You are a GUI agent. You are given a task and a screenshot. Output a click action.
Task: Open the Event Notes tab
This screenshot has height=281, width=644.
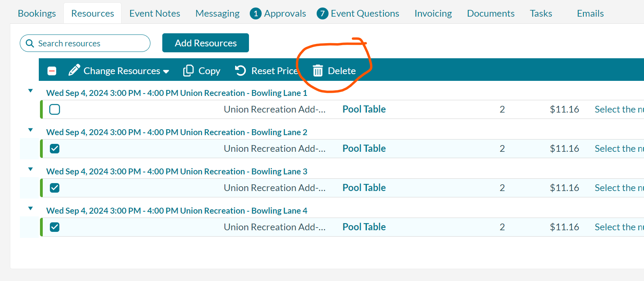155,13
